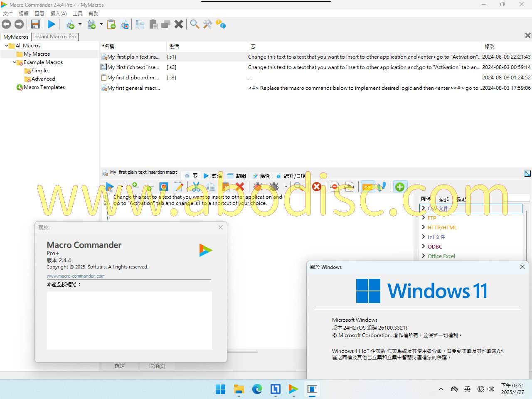Open Microsoft Edge from the taskbar

point(257,389)
